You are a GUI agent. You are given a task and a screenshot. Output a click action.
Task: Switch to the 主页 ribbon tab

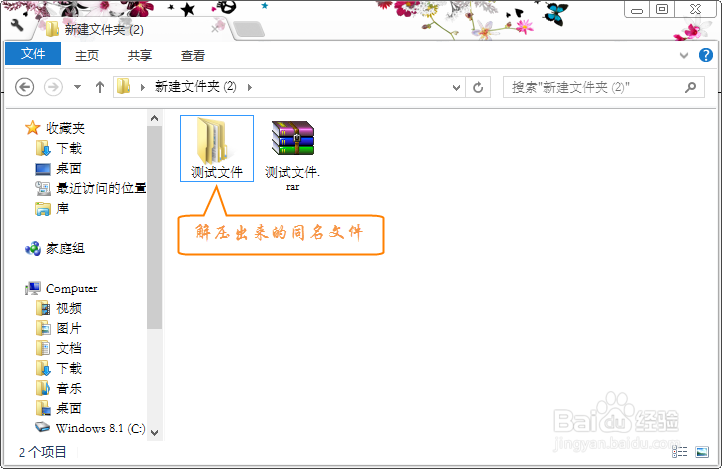tap(87, 55)
